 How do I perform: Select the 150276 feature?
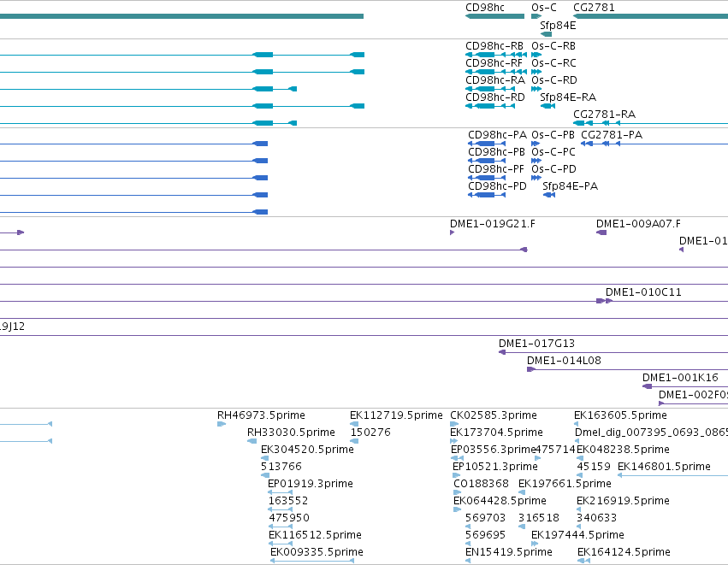pyautogui.click(x=354, y=441)
